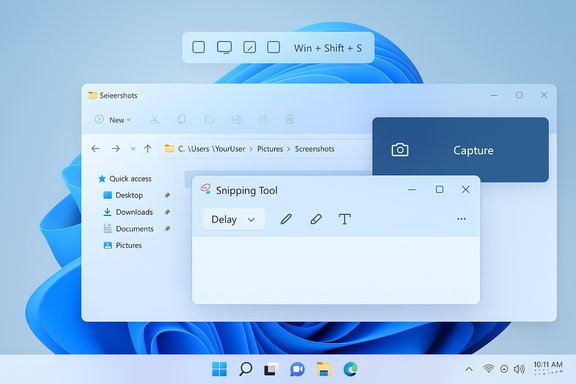This screenshot has width=576, height=384.
Task: Open recent locations chevron in Explorer
Action: 133,148
